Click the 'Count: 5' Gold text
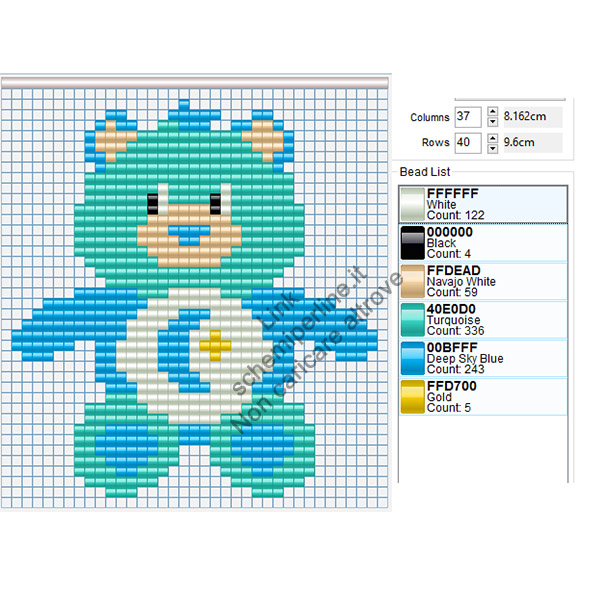This screenshot has height=600, width=600. coord(448,408)
